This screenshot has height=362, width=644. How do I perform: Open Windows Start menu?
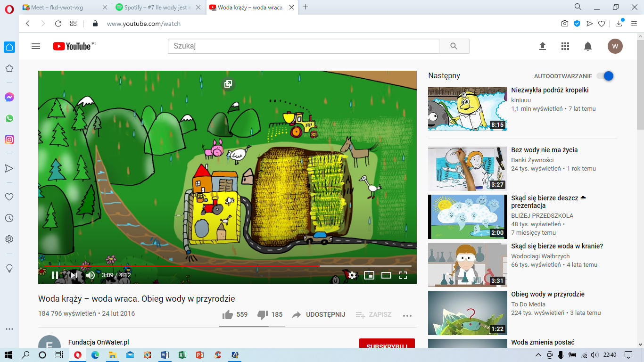pos(8,355)
